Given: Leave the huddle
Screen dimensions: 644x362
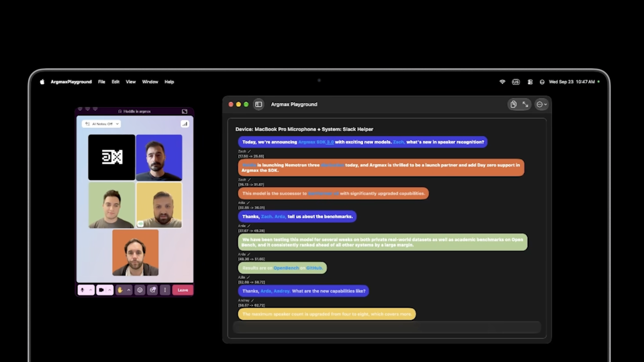Looking at the screenshot, I should point(183,290).
